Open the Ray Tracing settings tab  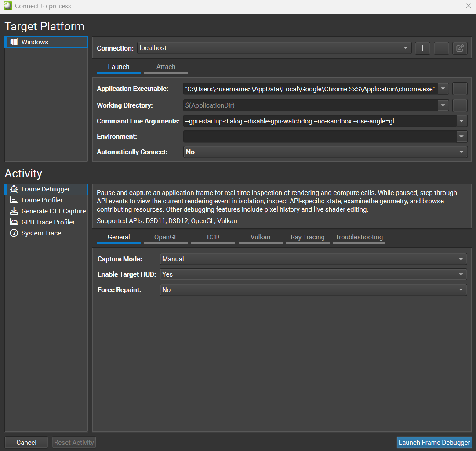coord(308,238)
